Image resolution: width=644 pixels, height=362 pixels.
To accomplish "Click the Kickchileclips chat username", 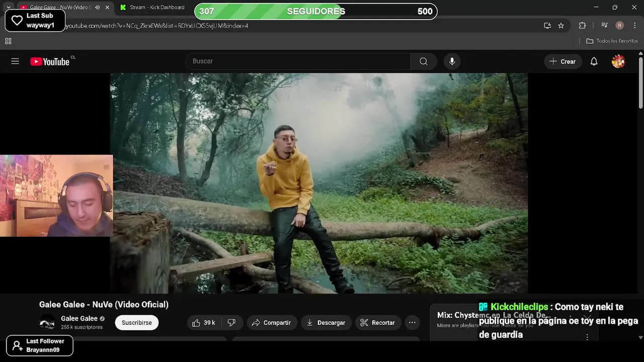I will point(519,307).
